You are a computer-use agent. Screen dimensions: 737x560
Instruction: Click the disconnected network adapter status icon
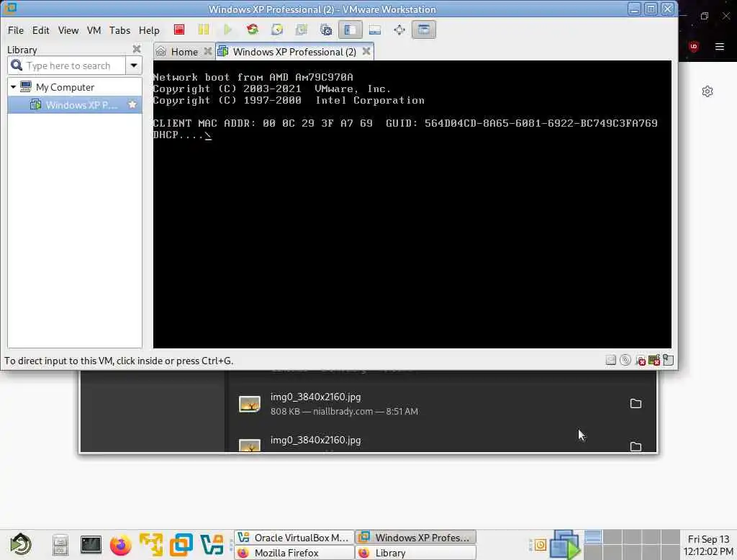click(x=654, y=360)
